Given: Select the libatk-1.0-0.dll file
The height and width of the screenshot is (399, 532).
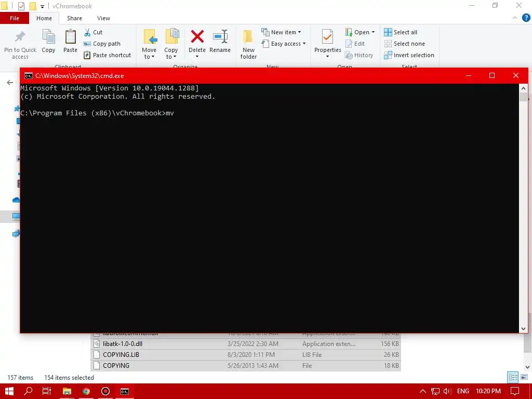Looking at the screenshot, I should coord(246,344).
